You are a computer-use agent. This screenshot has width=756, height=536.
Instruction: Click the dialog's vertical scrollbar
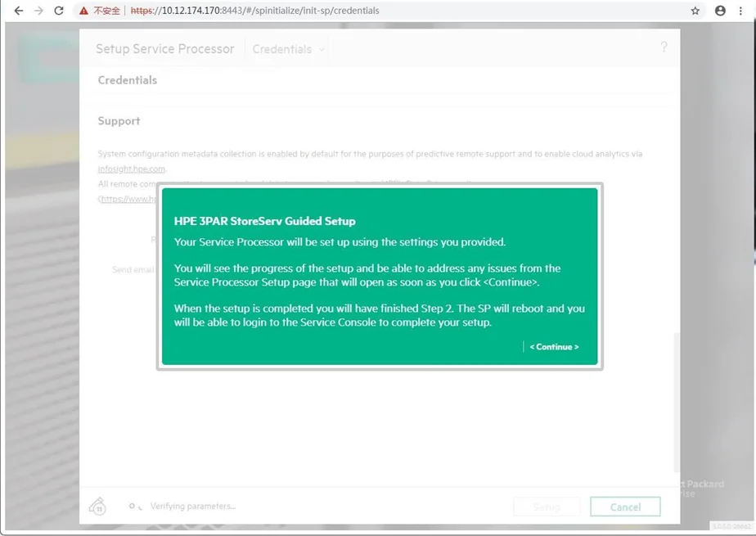coord(677,402)
